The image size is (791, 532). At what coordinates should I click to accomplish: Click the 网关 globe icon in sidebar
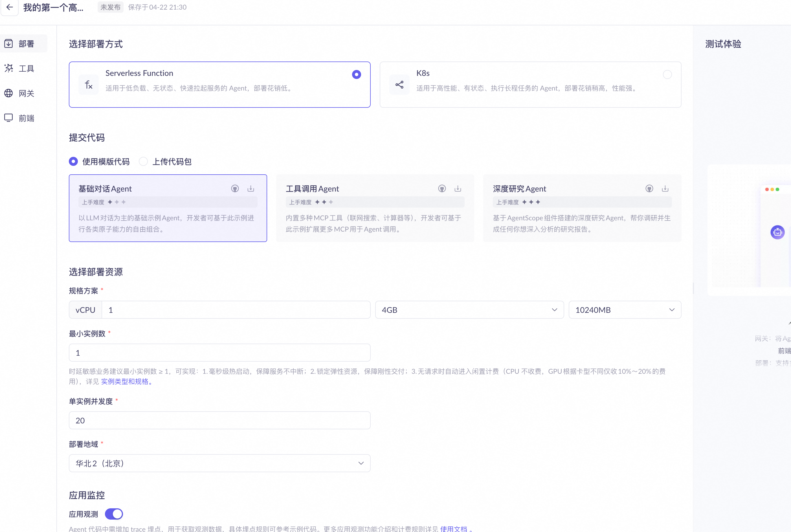[x=8, y=93]
